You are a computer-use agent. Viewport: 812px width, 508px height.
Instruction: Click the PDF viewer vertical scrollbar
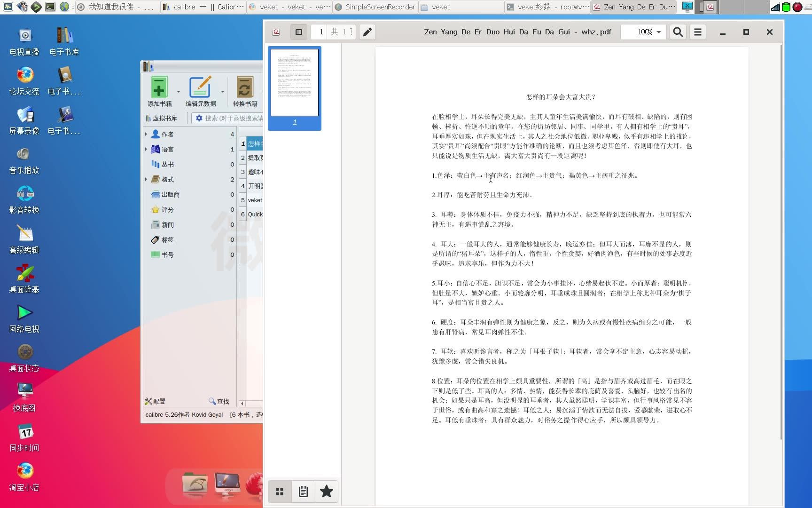(x=781, y=242)
